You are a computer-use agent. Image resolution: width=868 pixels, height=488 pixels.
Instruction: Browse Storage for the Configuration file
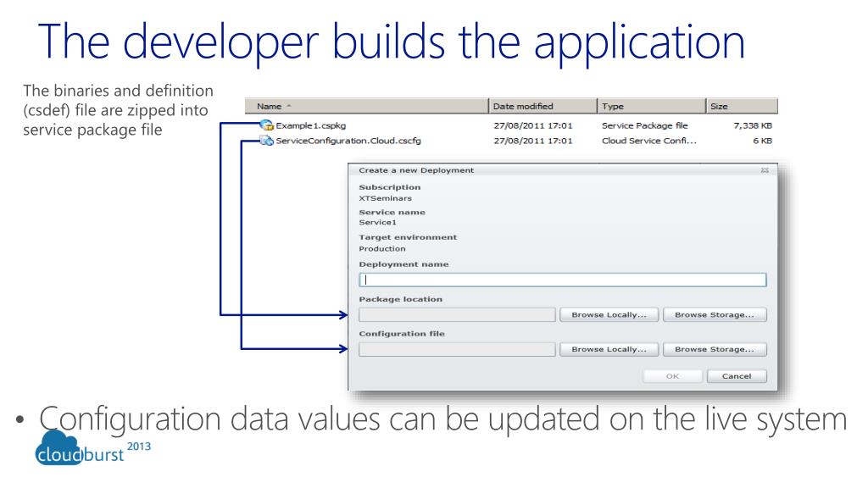(715, 349)
